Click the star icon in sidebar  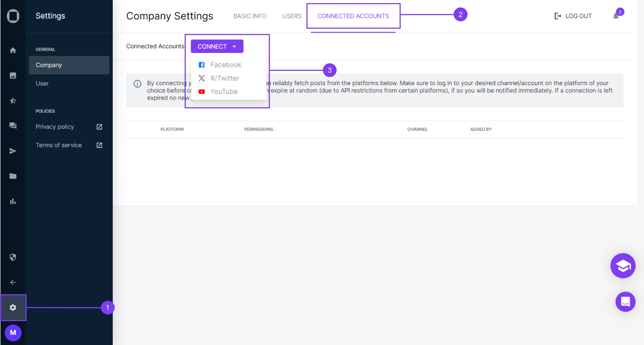coord(13,100)
